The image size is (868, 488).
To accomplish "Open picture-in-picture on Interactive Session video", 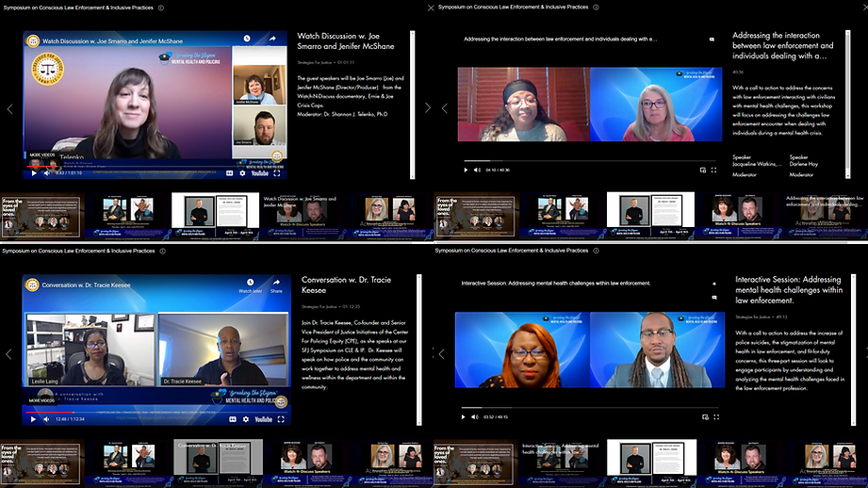I will click(705, 416).
